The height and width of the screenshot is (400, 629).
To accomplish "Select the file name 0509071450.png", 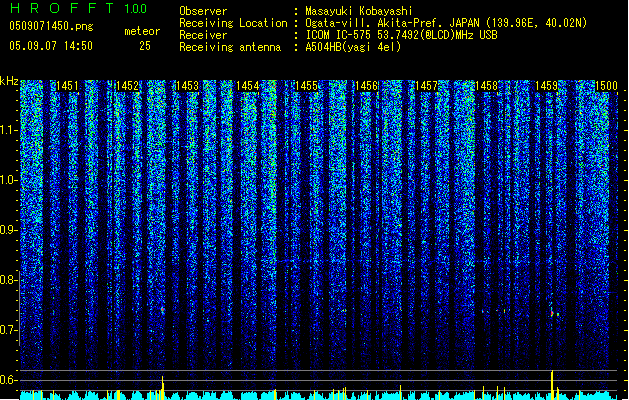I will click(x=51, y=26).
